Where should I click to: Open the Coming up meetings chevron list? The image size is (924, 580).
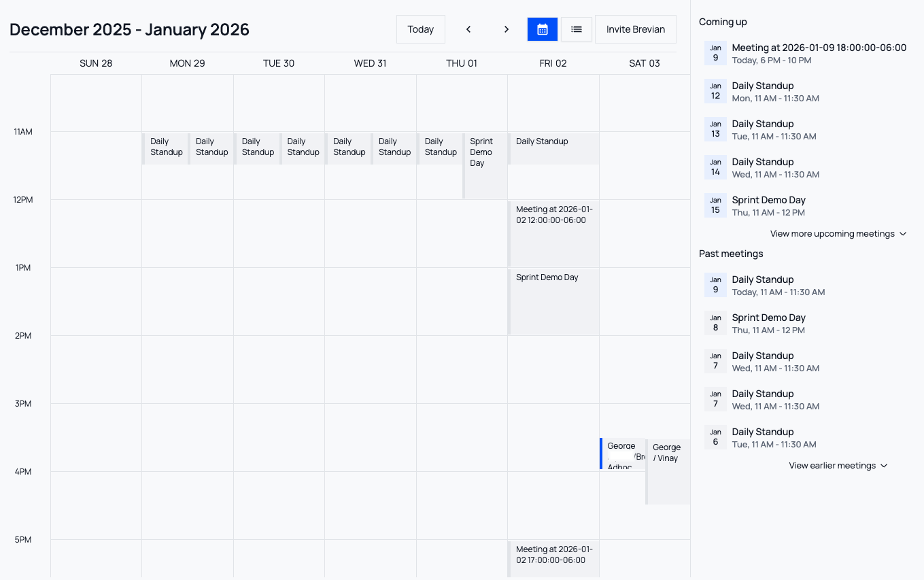coord(903,233)
